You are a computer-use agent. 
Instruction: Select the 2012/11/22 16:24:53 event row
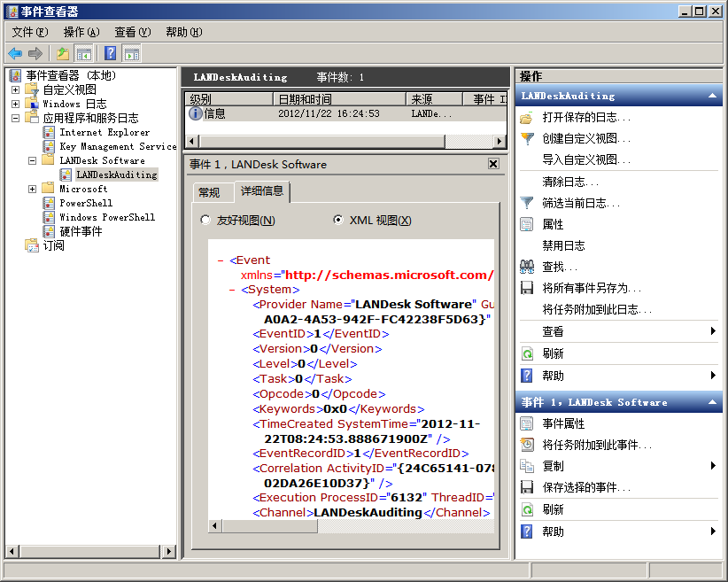pyautogui.click(x=345, y=113)
